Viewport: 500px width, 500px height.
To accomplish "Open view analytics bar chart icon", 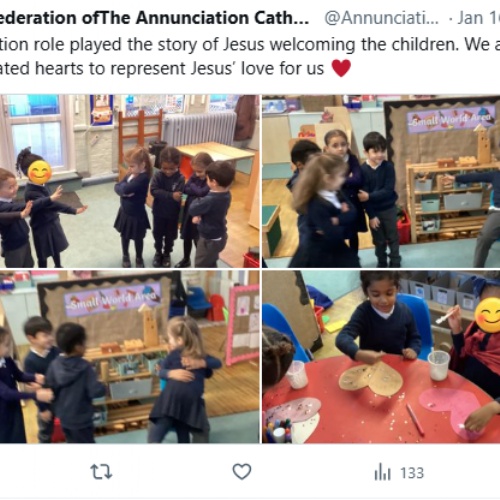I will [382, 472].
